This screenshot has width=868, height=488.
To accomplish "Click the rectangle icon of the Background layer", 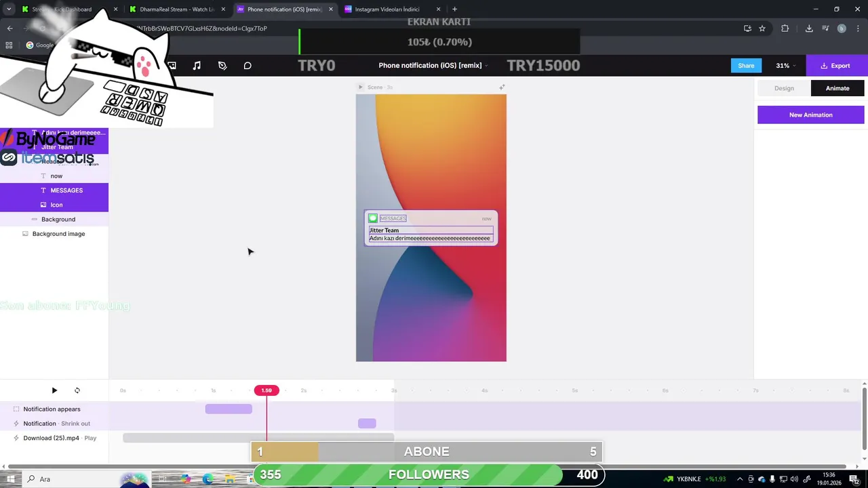I will coord(35,219).
